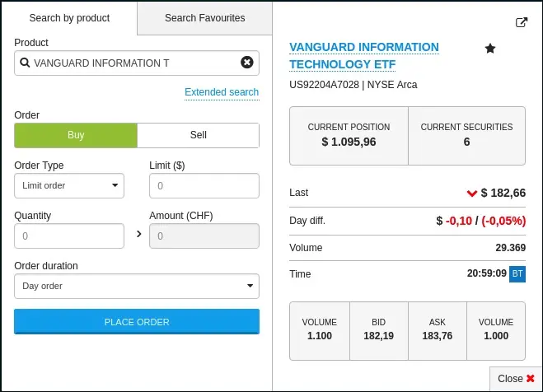
Task: Click the ISIN US92204A7028 text
Action: click(x=324, y=85)
